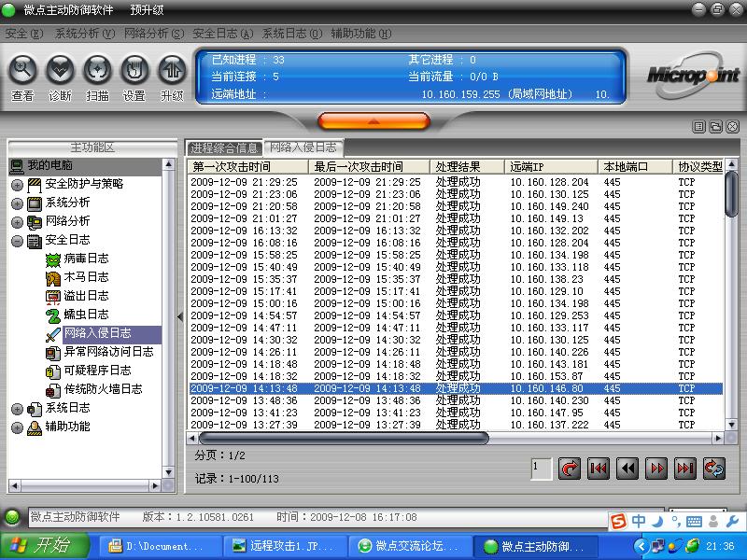Switch to 微点交流论坛 taskbar window
The image size is (747, 560).
[411, 546]
